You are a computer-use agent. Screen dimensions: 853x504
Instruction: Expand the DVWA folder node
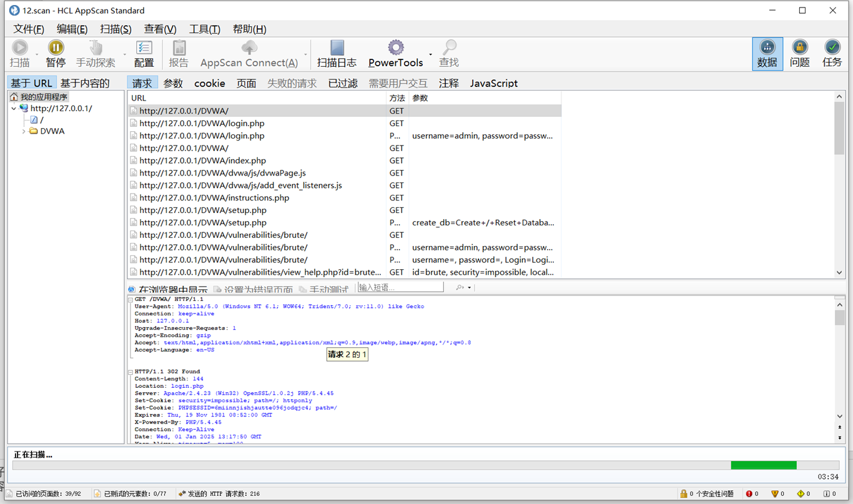24,131
